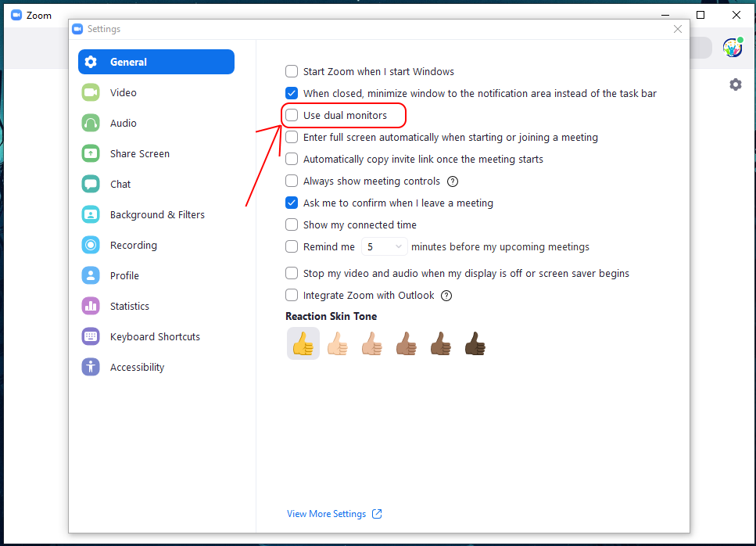Click the Audio headphones icon
756x546 pixels.
pos(91,123)
